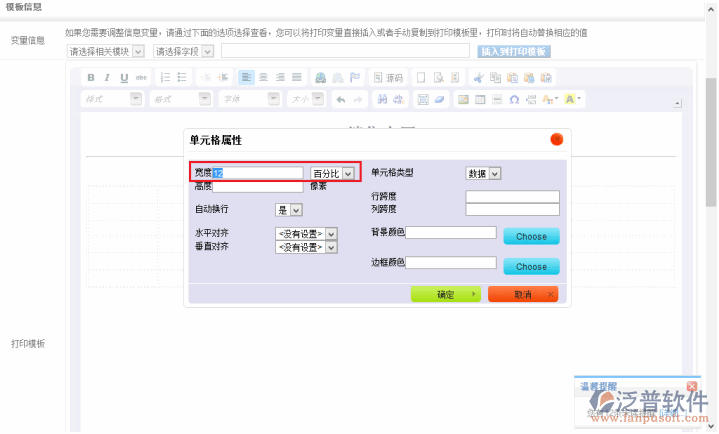This screenshot has width=719, height=434.
Task: Click 插入到打印模板 button
Action: (514, 51)
